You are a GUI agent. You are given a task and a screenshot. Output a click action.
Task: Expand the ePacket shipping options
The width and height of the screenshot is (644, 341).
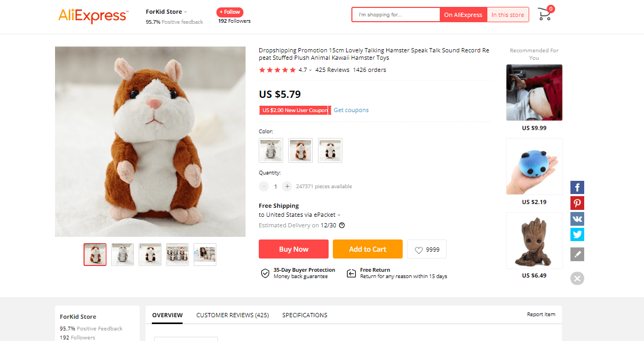click(338, 215)
